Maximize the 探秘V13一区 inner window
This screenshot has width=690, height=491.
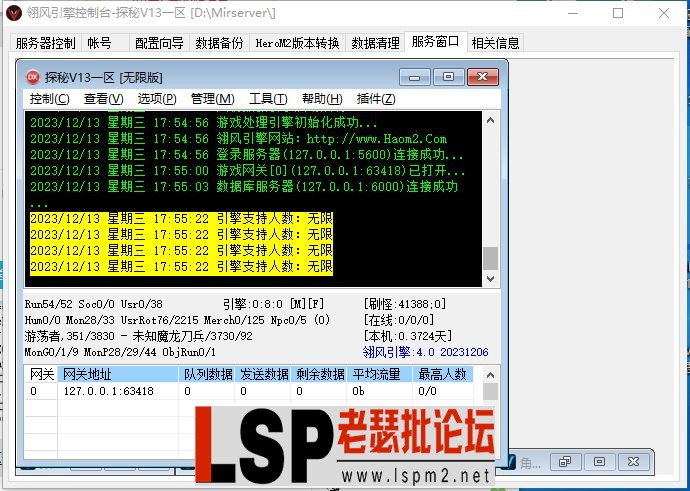[448, 77]
